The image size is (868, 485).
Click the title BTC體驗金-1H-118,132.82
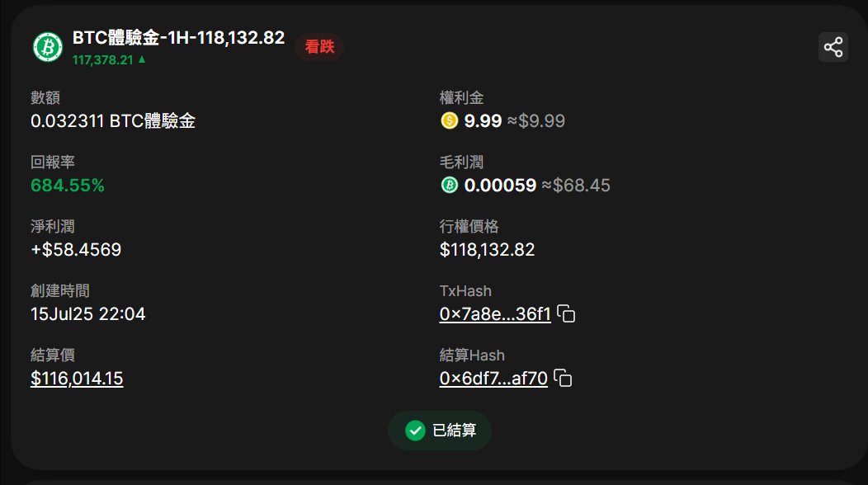pyautogui.click(x=179, y=38)
